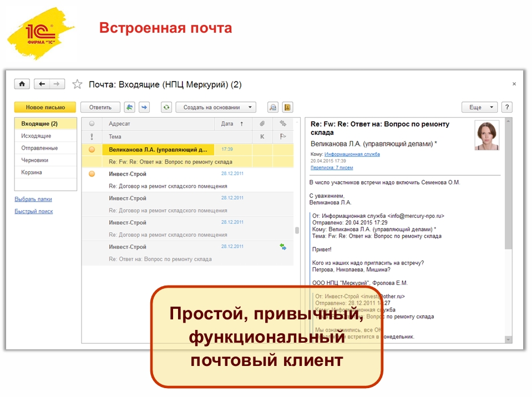The height and width of the screenshot is (397, 532).
Task: Open the Черновики folder
Action: tap(35, 160)
